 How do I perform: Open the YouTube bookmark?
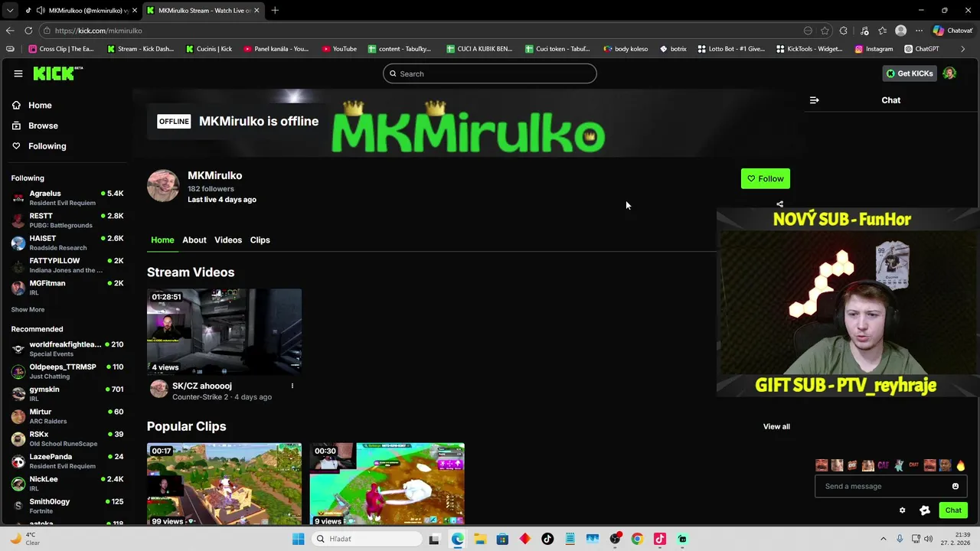[x=339, y=49]
